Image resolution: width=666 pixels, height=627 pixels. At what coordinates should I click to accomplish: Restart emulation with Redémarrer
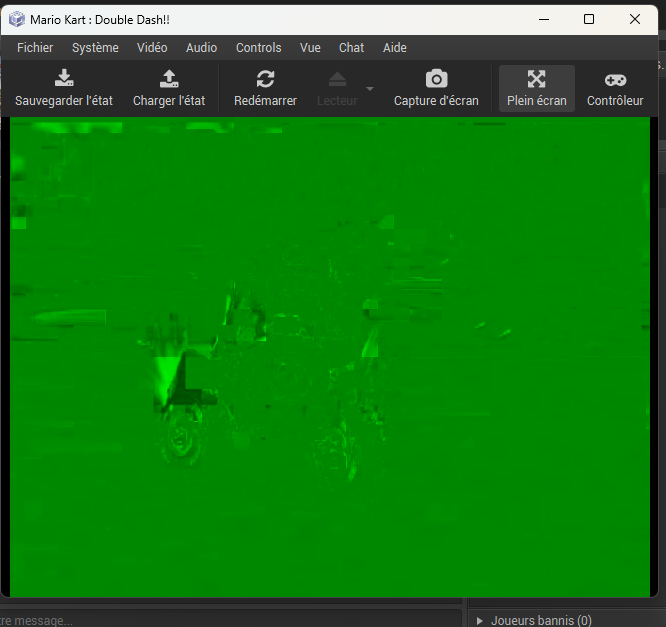coord(265,88)
